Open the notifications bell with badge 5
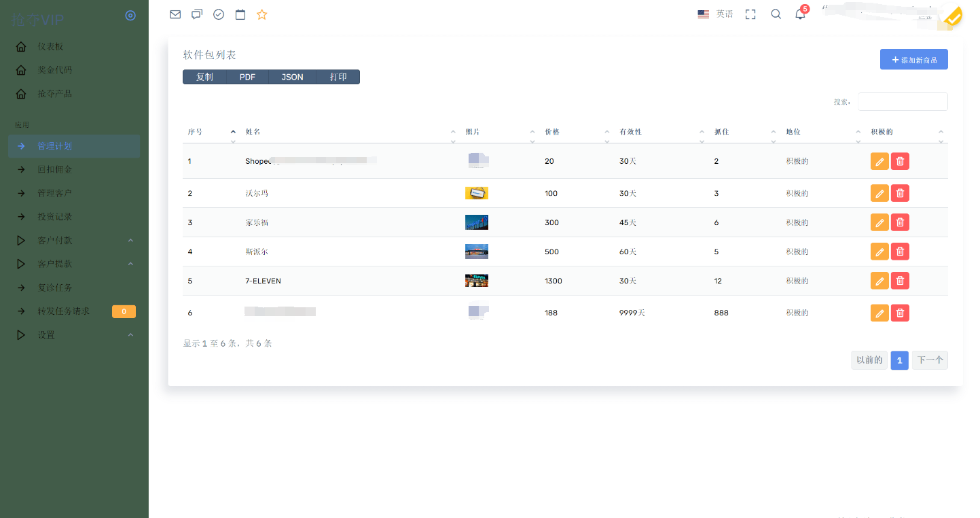 pos(801,14)
